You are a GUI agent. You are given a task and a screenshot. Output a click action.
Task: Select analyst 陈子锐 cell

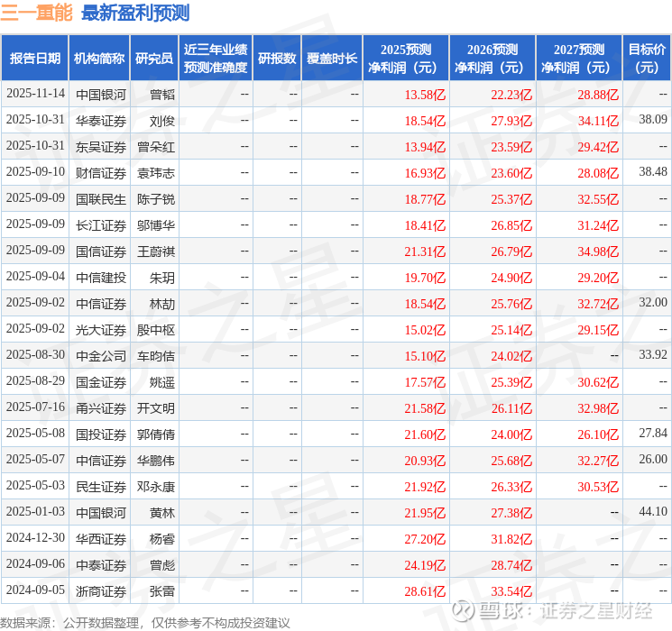pyautogui.click(x=156, y=199)
